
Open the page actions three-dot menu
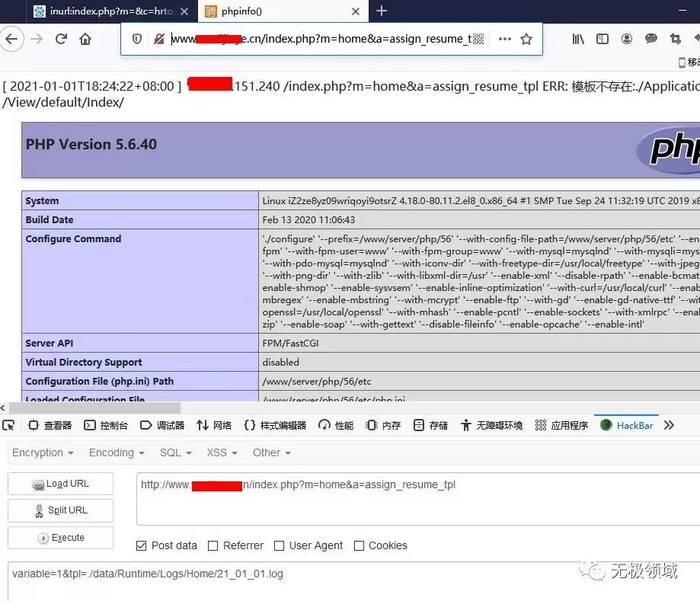(x=504, y=40)
